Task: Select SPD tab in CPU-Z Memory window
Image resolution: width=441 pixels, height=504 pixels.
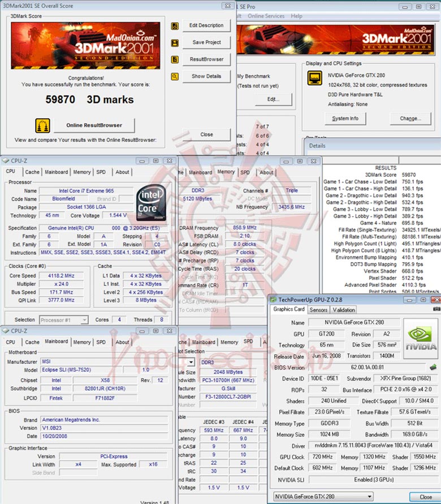Action: point(245,172)
